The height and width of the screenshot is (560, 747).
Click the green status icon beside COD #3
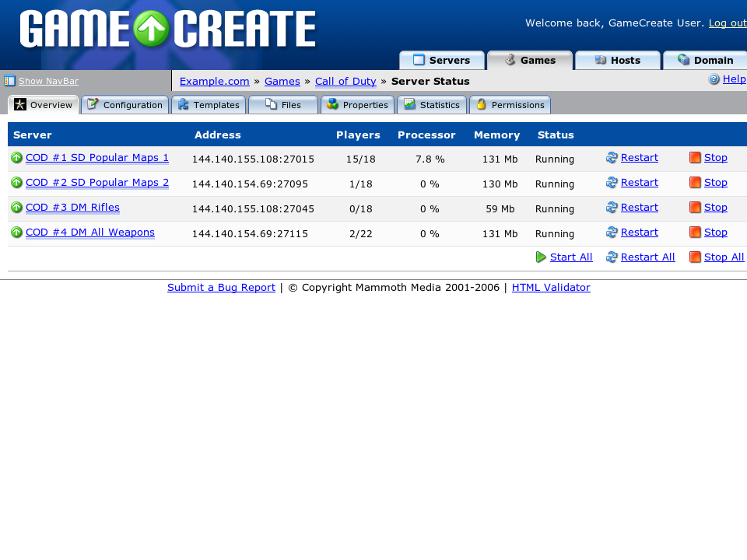click(16, 207)
